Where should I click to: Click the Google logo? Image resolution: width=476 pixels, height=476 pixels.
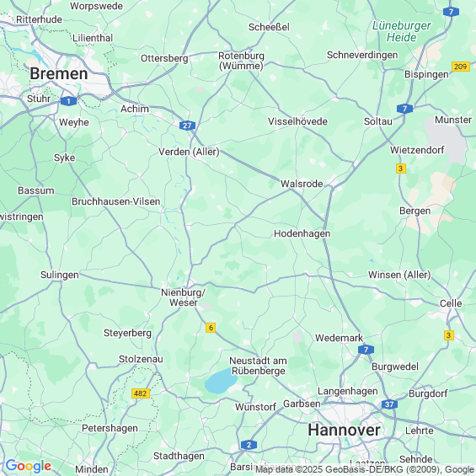click(29, 466)
